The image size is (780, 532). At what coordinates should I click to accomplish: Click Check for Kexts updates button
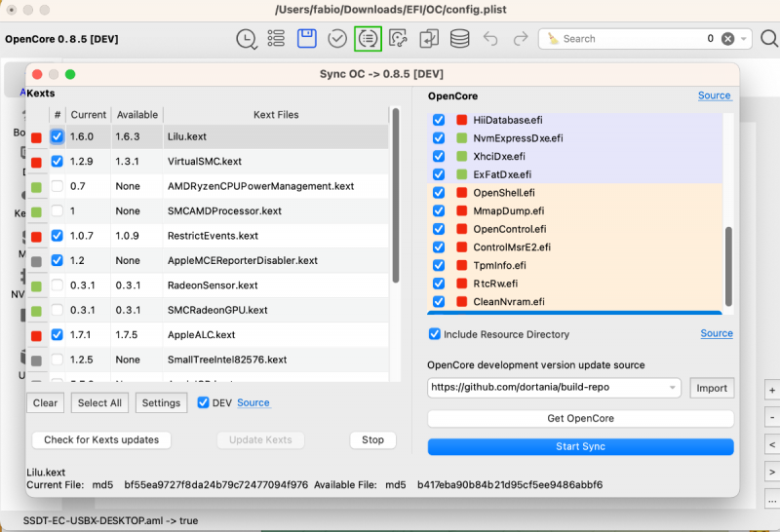tap(101, 439)
